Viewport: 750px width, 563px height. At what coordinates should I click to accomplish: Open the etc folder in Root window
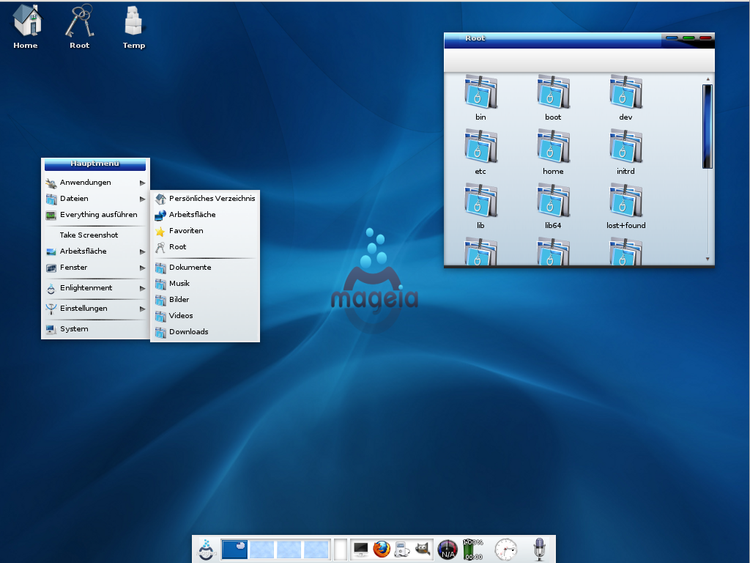coord(480,147)
